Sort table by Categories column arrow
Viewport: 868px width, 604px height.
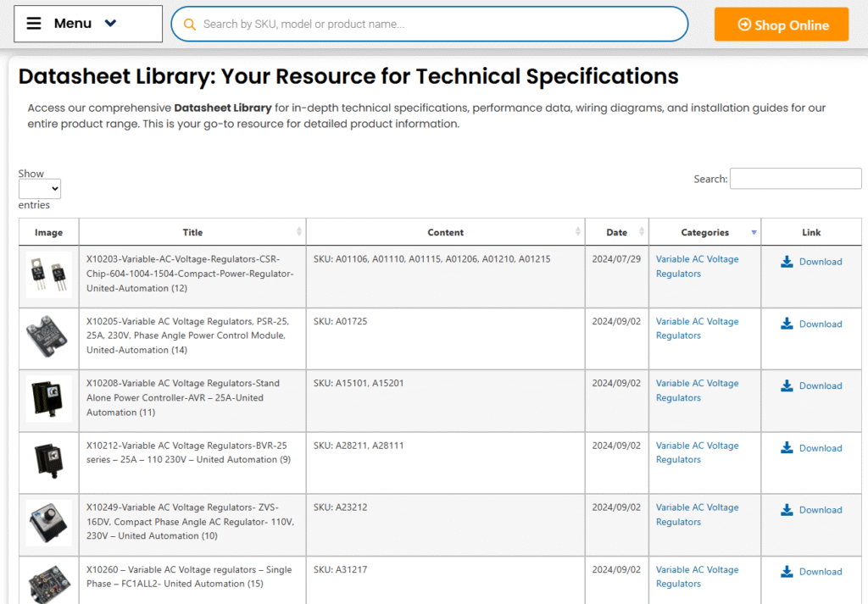click(754, 232)
